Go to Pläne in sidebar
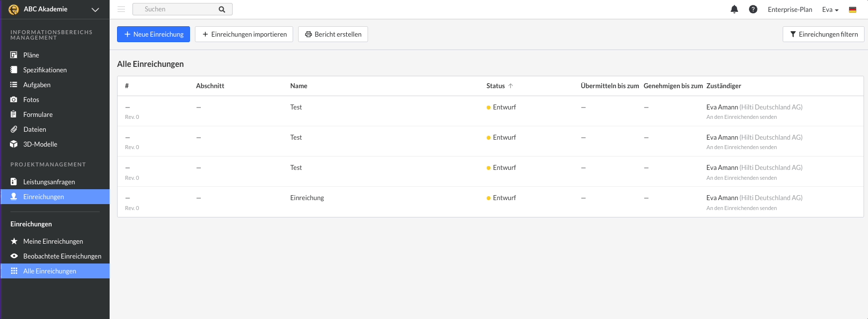 click(31, 55)
